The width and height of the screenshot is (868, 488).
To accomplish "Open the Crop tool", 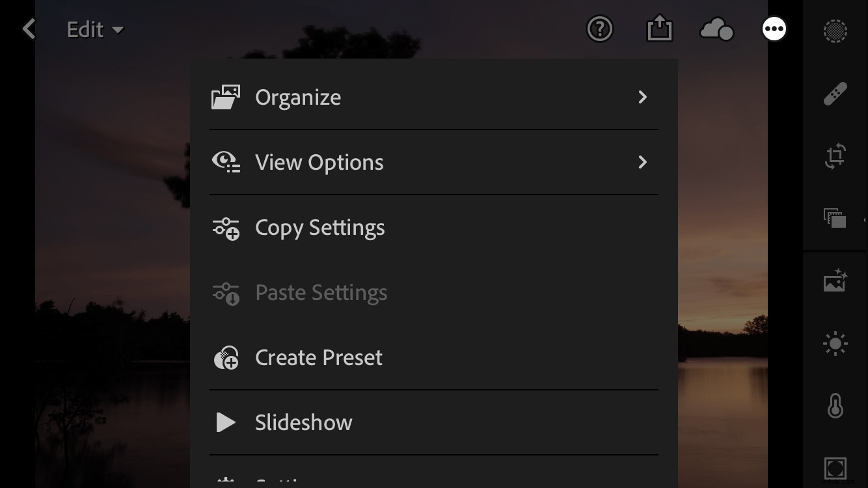I will pos(836,156).
